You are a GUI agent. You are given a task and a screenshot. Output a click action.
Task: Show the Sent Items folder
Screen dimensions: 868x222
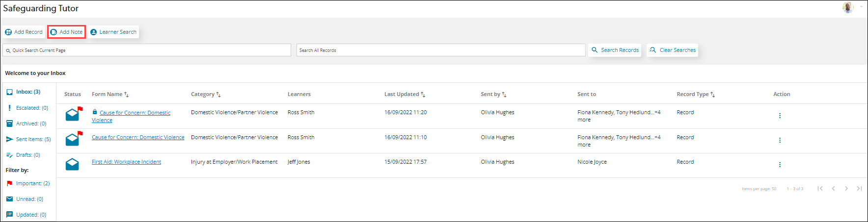(33, 139)
